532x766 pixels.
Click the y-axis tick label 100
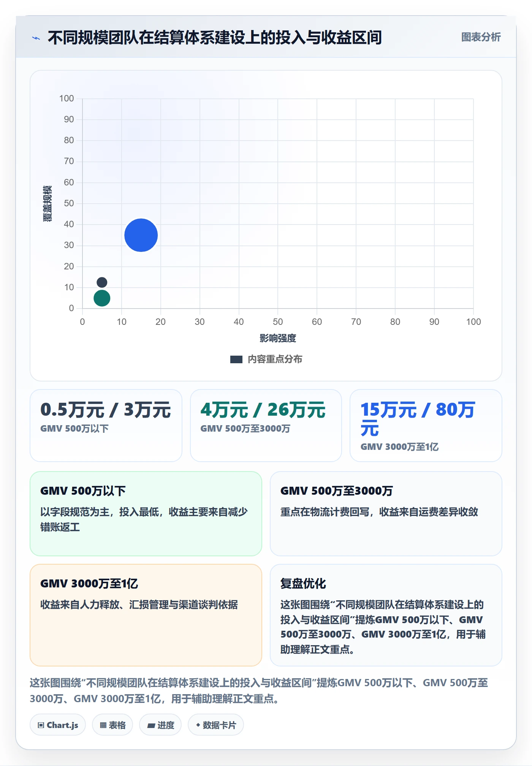(x=66, y=98)
